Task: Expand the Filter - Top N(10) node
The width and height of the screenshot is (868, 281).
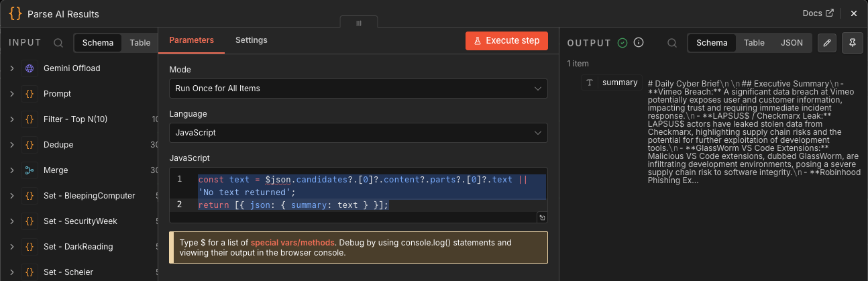Action: tap(11, 119)
